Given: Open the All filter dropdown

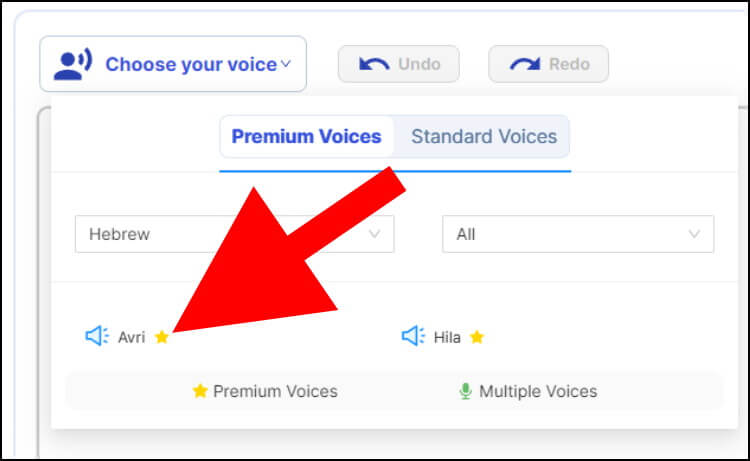Looking at the screenshot, I should [x=578, y=234].
